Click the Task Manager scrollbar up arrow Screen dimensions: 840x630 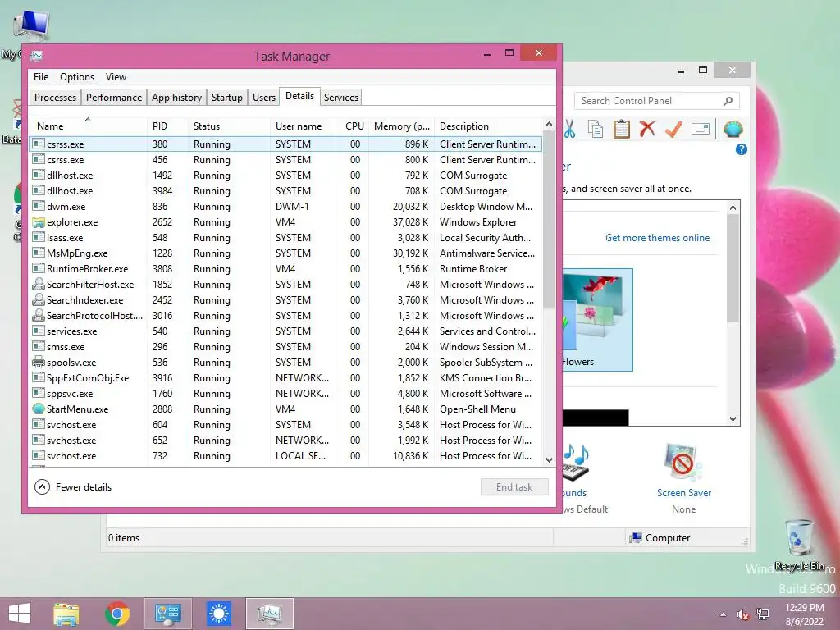[x=549, y=125]
